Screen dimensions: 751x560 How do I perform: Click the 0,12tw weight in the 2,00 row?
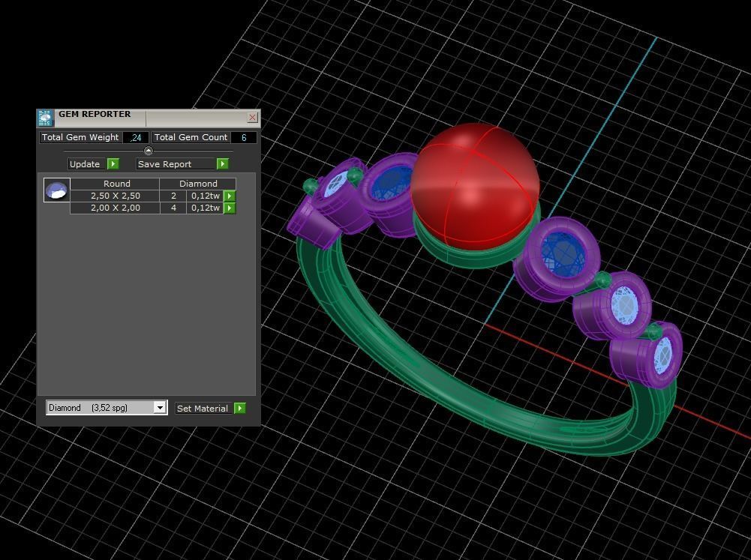(206, 208)
